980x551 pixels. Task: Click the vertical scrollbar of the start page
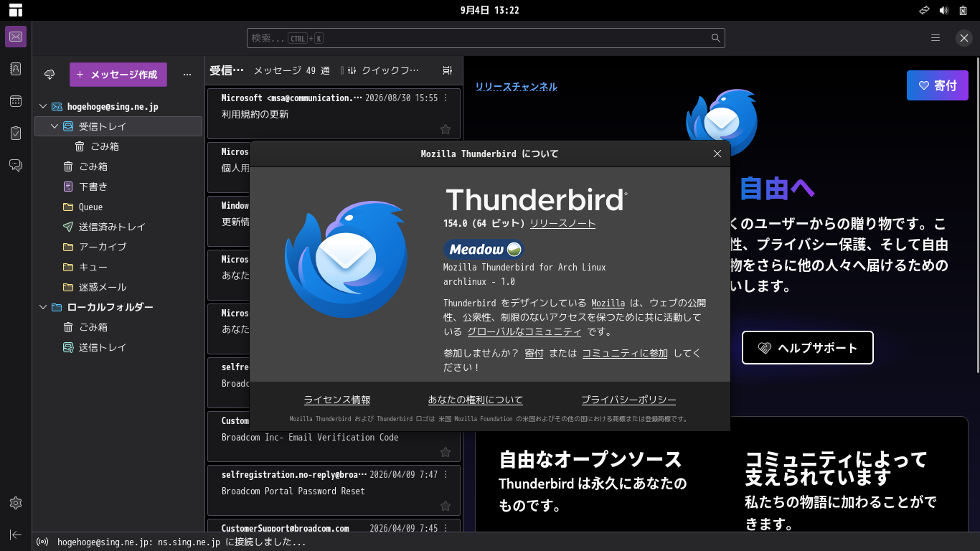(976, 215)
